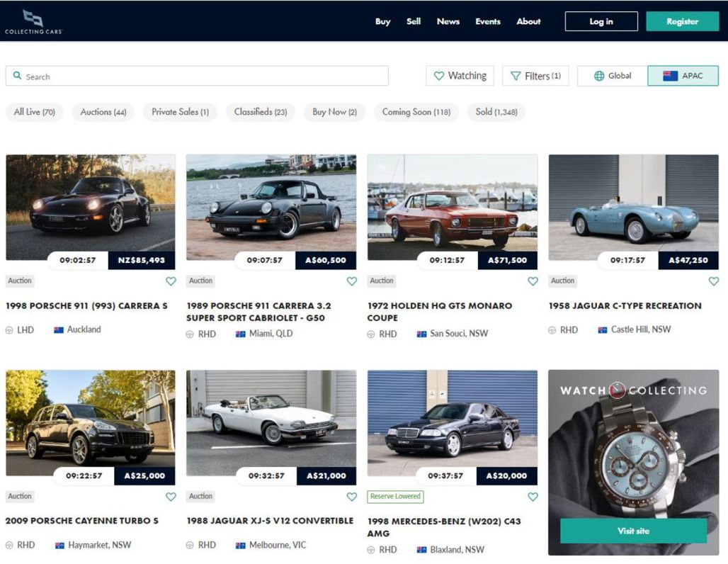
Task: Select the APAC region button
Action: tap(683, 76)
